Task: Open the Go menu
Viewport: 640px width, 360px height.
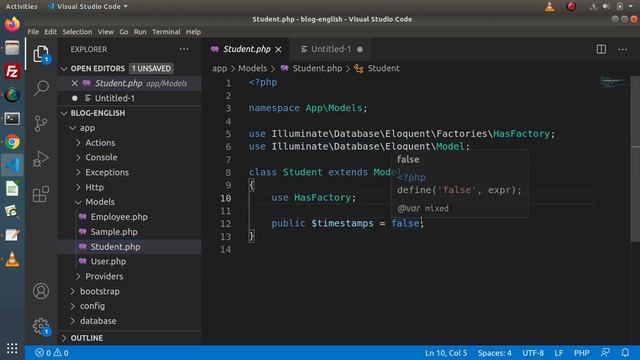Action: pos(124,32)
